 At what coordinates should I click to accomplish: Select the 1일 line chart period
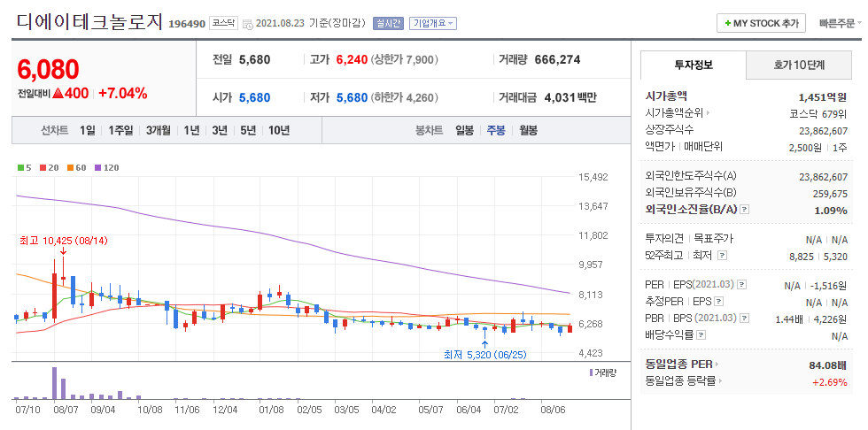tap(88, 130)
